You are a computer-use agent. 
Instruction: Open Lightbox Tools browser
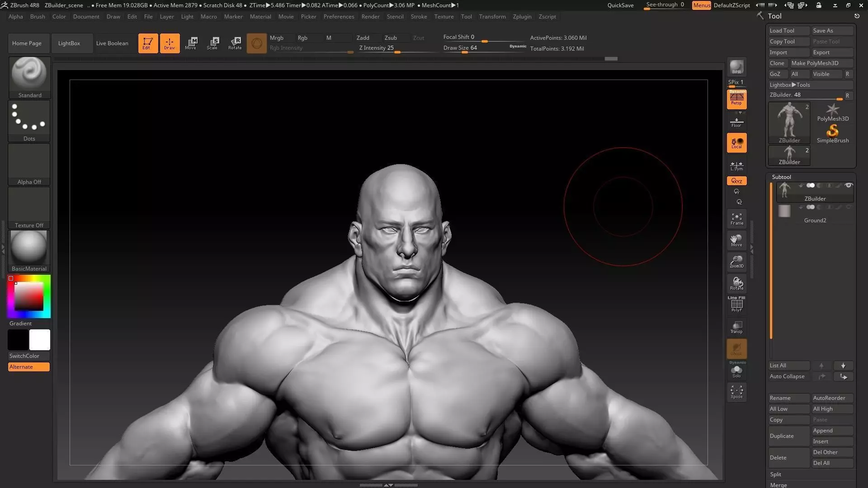[x=811, y=85]
